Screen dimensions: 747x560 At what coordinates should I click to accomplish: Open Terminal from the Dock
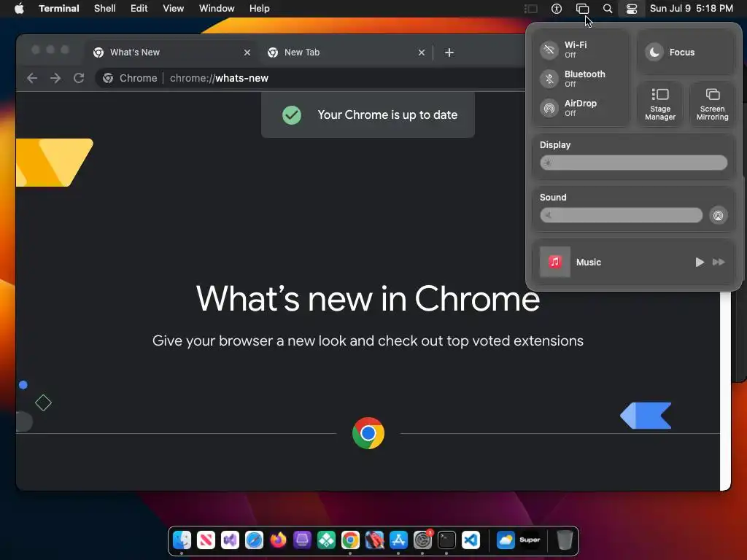[x=446, y=540]
